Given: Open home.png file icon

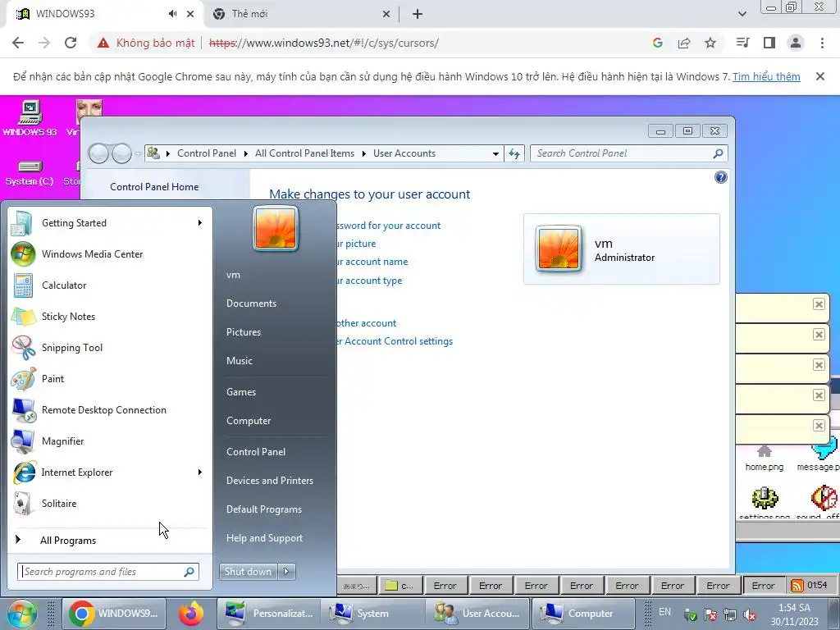Looking at the screenshot, I should pyautogui.click(x=765, y=459).
